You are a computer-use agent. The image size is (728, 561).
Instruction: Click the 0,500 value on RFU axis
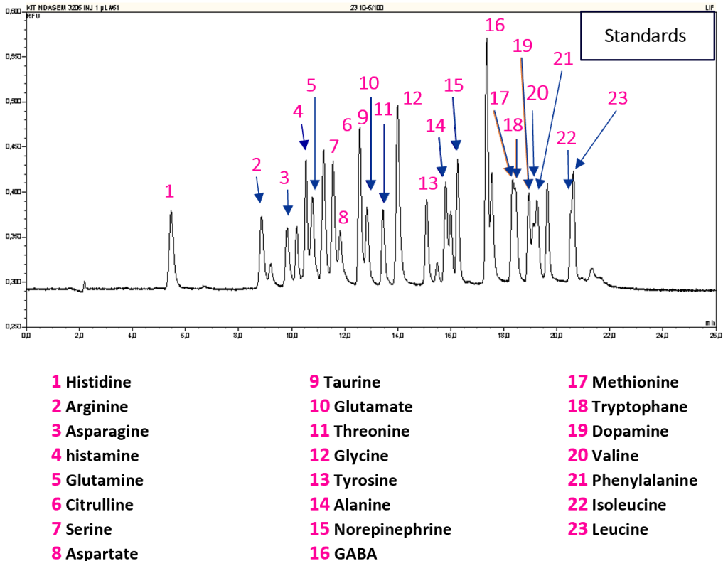(x=13, y=101)
